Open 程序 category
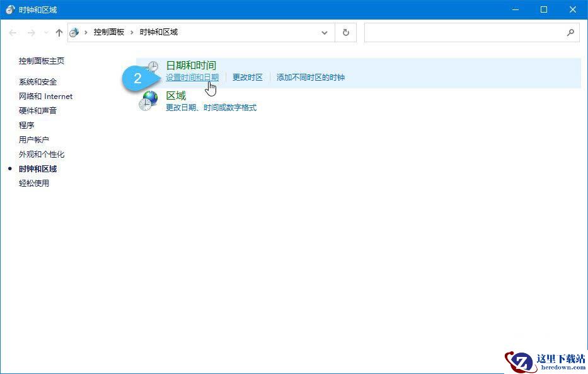 26,126
